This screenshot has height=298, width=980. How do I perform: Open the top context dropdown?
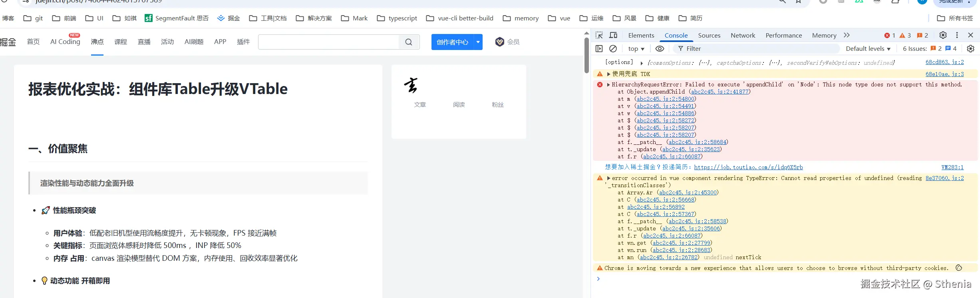tap(636, 48)
